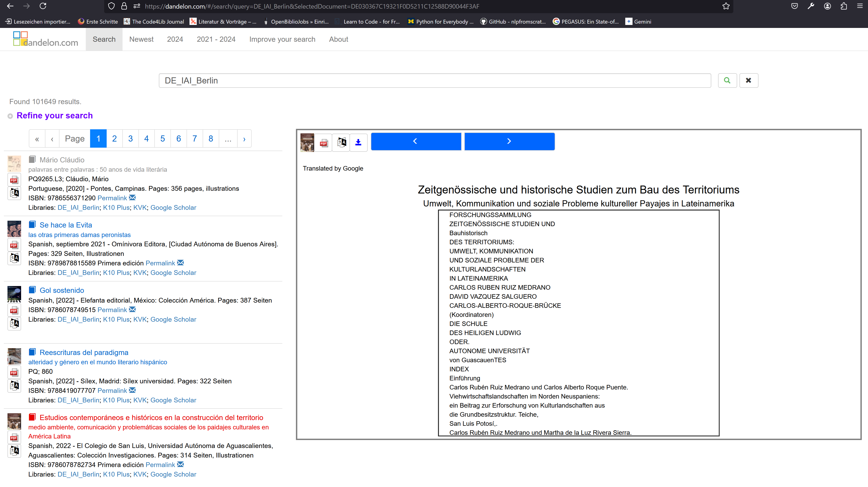Click PDF icon in document viewer toolbar
Viewport: 868px width, 487px height.
tap(323, 142)
